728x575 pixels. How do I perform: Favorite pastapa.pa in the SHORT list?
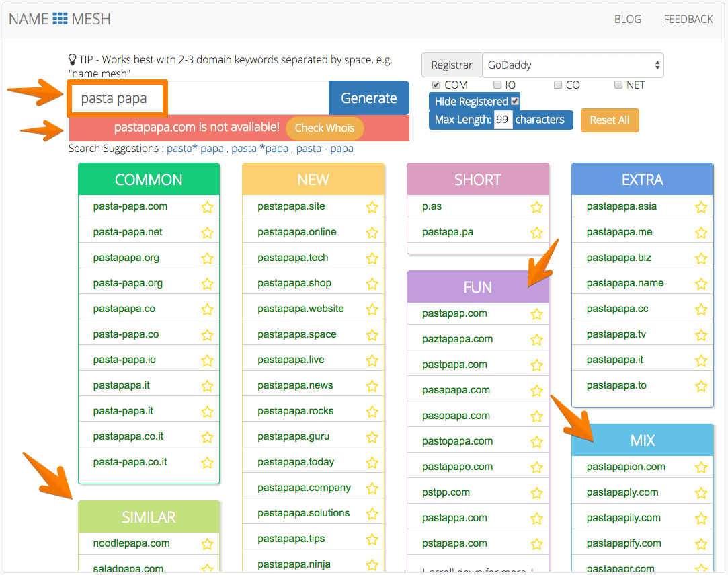pyautogui.click(x=536, y=233)
